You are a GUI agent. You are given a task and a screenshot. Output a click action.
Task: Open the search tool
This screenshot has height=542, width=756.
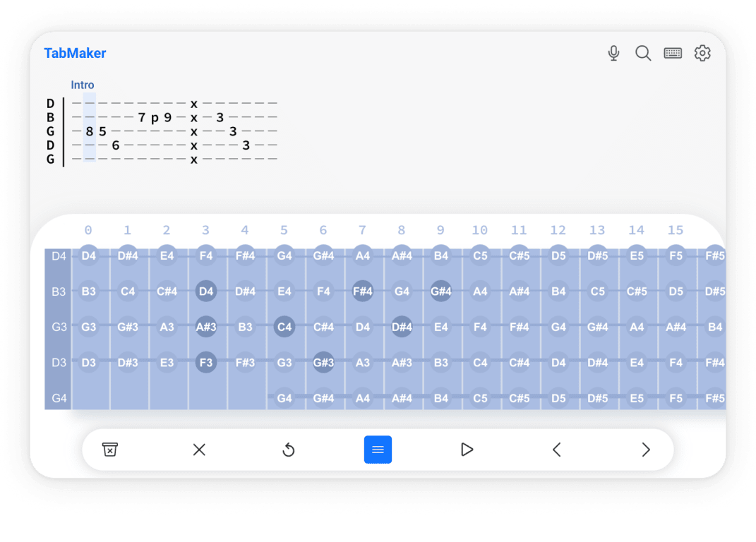tap(642, 53)
